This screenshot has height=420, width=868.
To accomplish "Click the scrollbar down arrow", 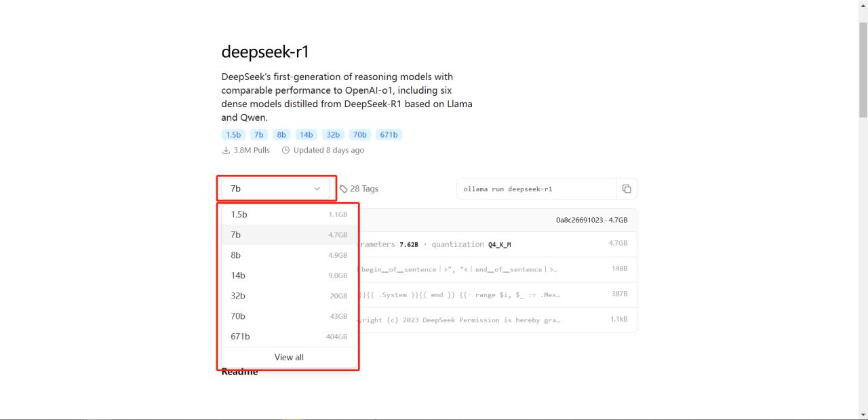I will tap(863, 415).
